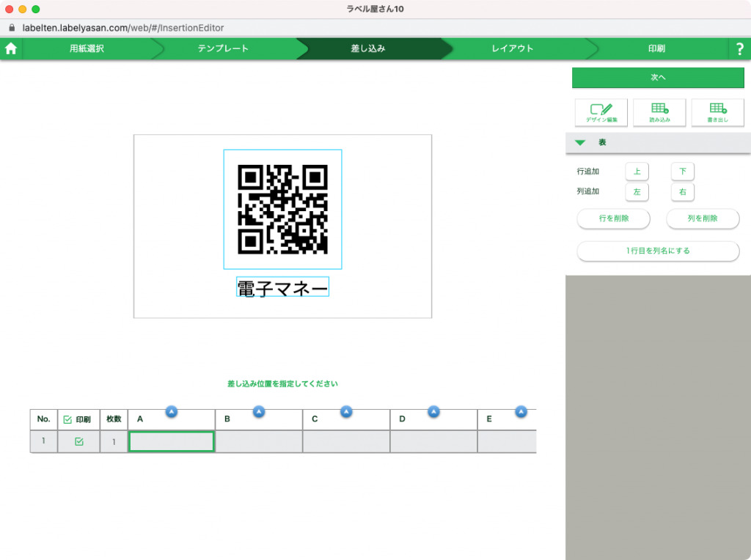Click the 列を削除 button
This screenshot has width=751, height=560.
pos(703,218)
